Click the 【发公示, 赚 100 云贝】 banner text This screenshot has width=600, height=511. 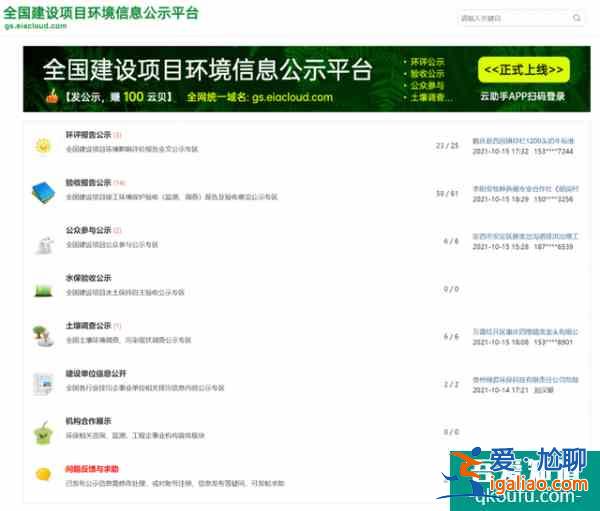[x=117, y=97]
